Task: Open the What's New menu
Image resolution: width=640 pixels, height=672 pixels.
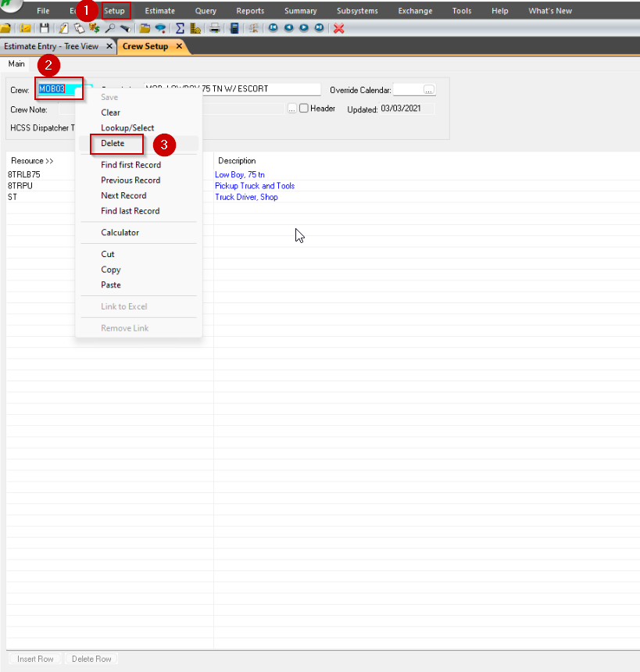Action: 550,11
